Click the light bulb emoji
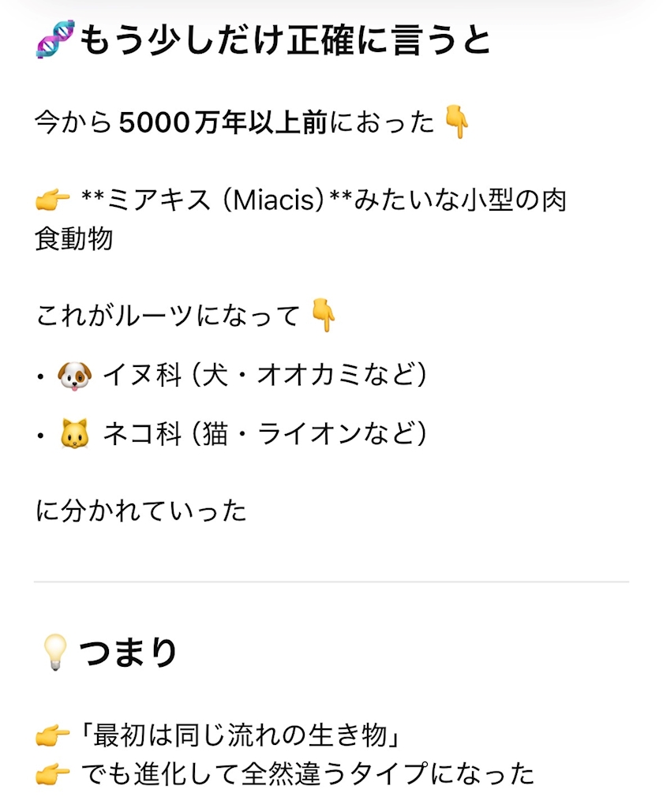 tap(54, 654)
